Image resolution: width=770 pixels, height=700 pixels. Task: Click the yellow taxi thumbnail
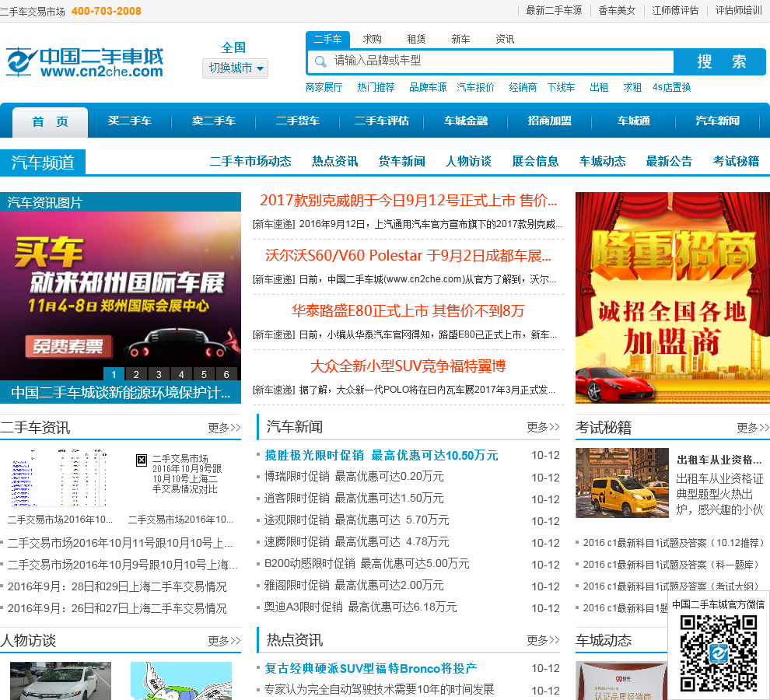622,483
